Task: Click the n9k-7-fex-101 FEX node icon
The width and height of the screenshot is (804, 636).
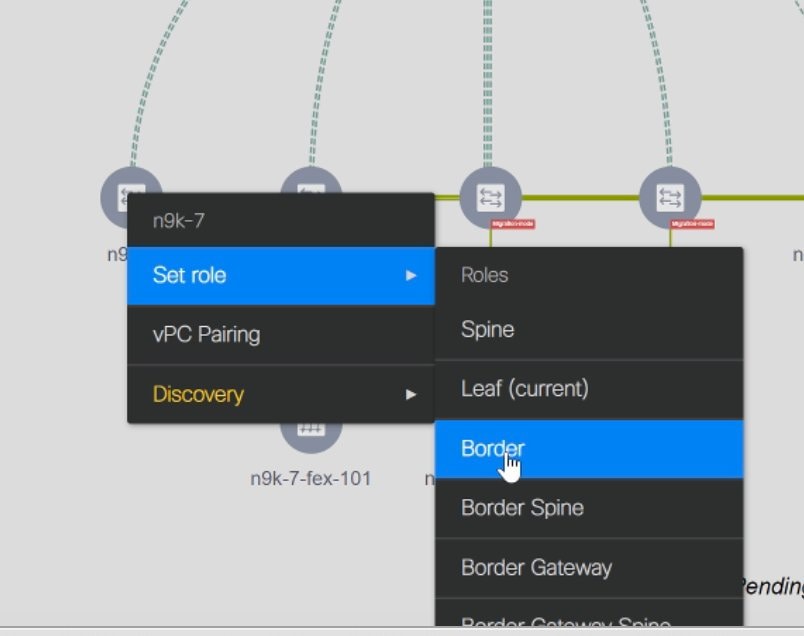Action: point(311,438)
